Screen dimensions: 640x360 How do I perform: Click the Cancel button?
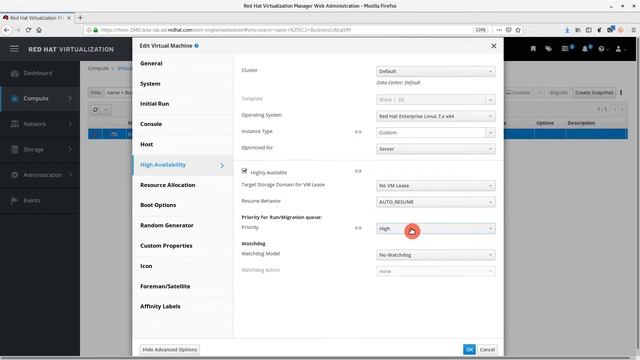coord(487,349)
